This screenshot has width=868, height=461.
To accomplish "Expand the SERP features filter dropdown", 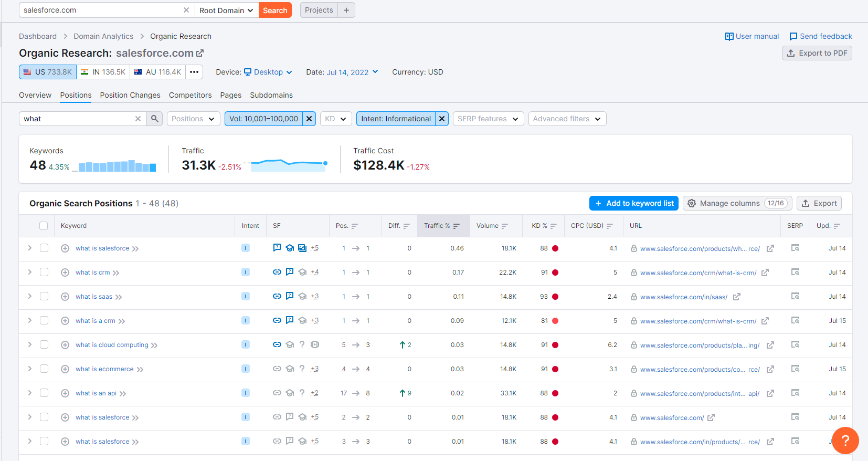I will [488, 119].
